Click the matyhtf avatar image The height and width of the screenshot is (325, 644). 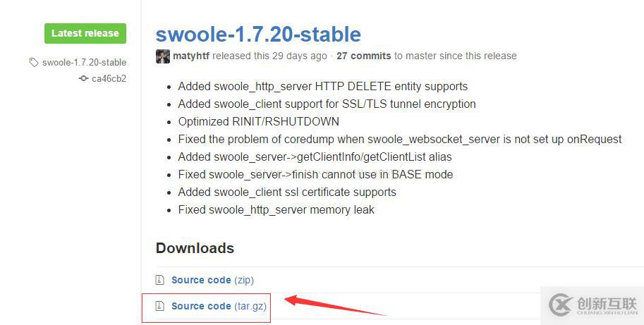[x=163, y=56]
